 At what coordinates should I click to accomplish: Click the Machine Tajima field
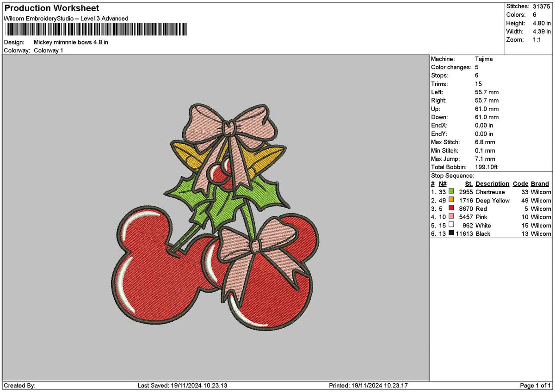483,59
